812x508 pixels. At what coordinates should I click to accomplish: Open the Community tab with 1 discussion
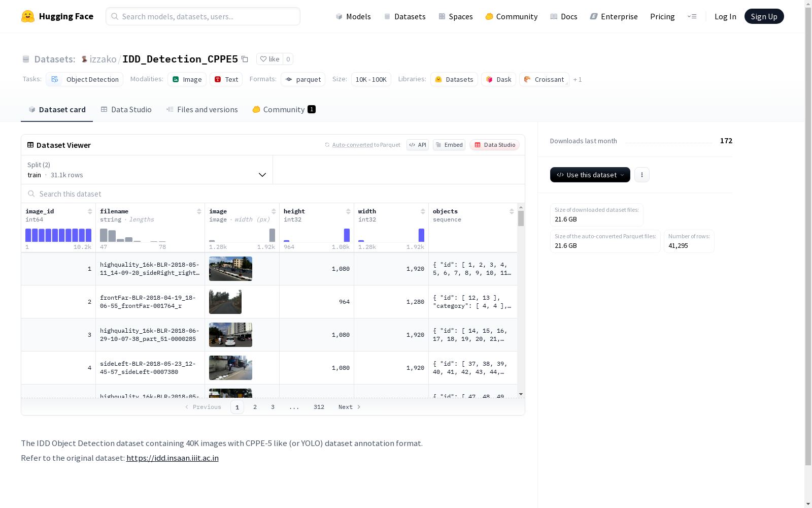pyautogui.click(x=284, y=110)
